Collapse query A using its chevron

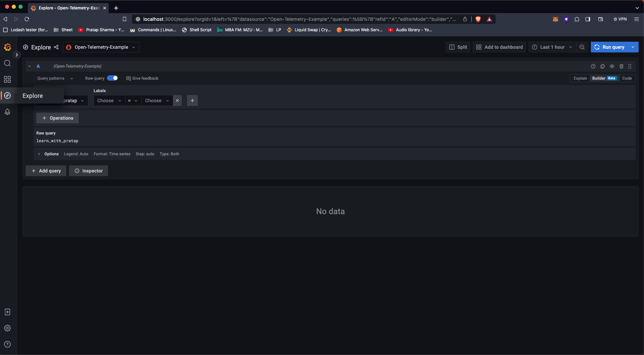[30, 66]
